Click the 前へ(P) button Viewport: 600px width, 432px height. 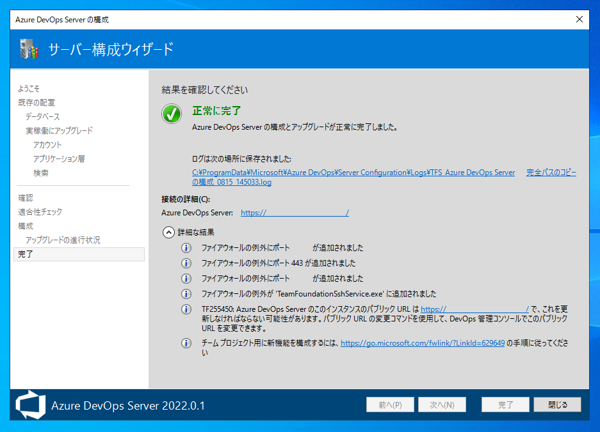click(390, 405)
